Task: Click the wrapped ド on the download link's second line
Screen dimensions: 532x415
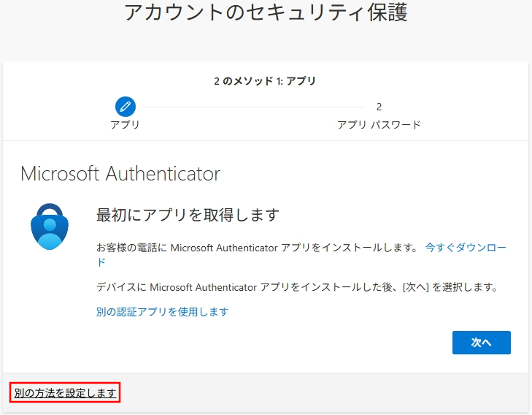Action: 101,262
